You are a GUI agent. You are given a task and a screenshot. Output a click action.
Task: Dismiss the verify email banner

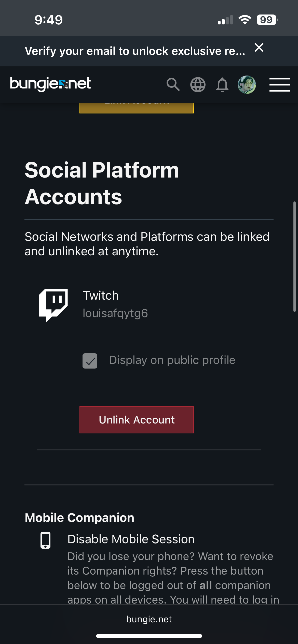coord(259,48)
